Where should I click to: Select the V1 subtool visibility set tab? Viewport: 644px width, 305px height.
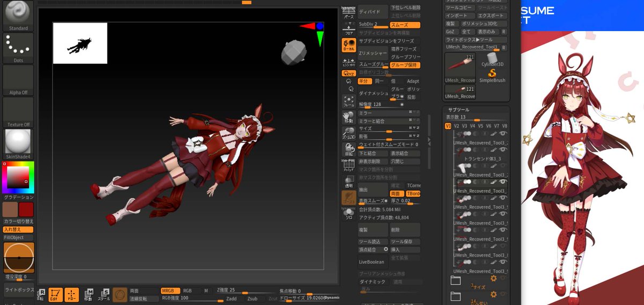coord(448,126)
